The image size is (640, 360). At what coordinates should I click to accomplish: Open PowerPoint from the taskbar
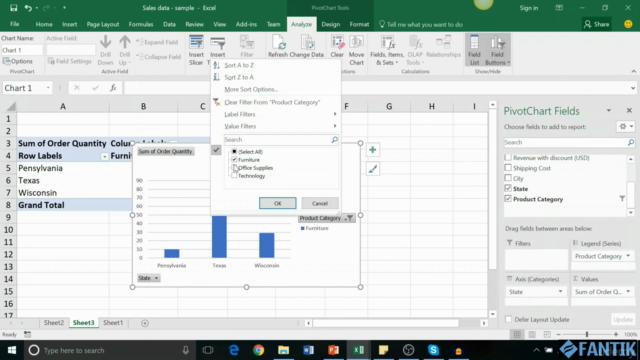coord(333,350)
